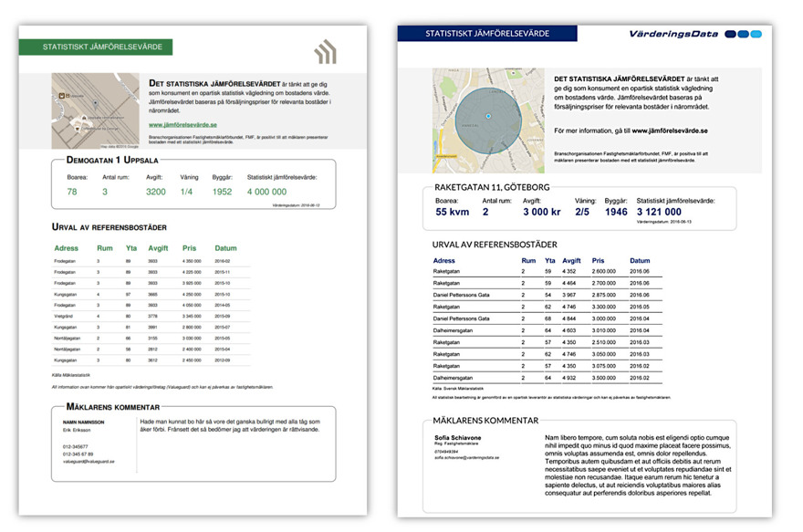Click the blue comparison value 3 121 000

pos(659,212)
